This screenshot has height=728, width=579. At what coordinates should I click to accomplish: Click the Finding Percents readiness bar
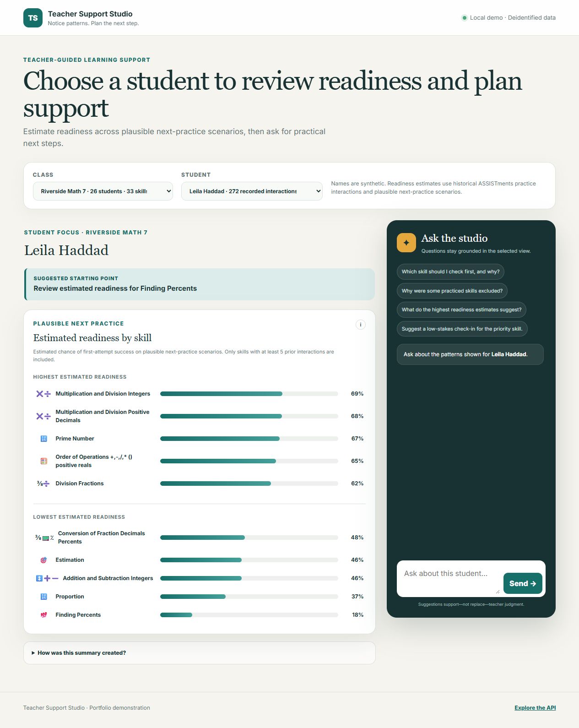point(249,615)
